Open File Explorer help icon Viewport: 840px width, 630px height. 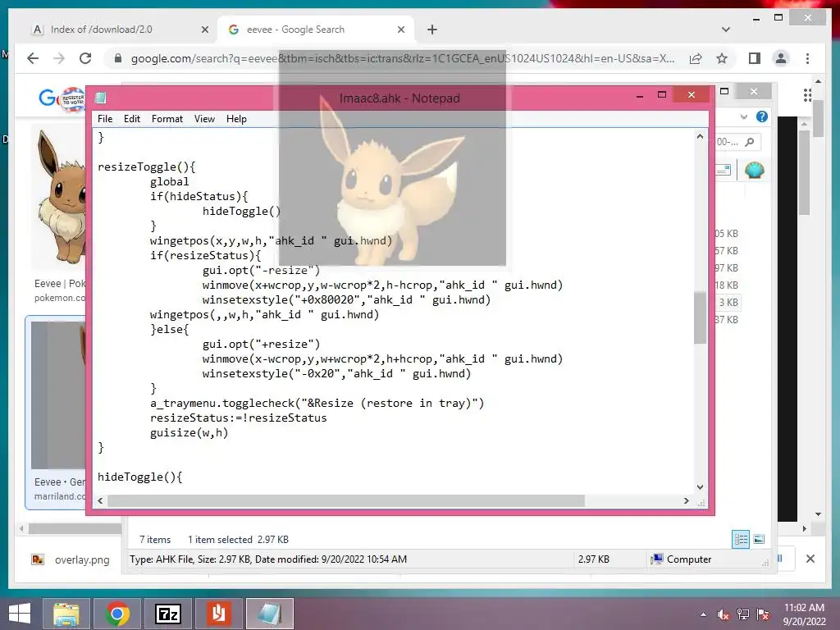pos(762,116)
